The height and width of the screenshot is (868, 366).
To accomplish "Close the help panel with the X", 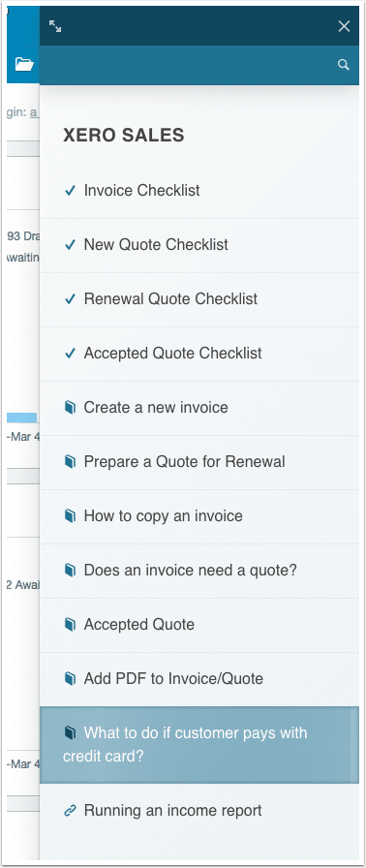I will pos(344,26).
